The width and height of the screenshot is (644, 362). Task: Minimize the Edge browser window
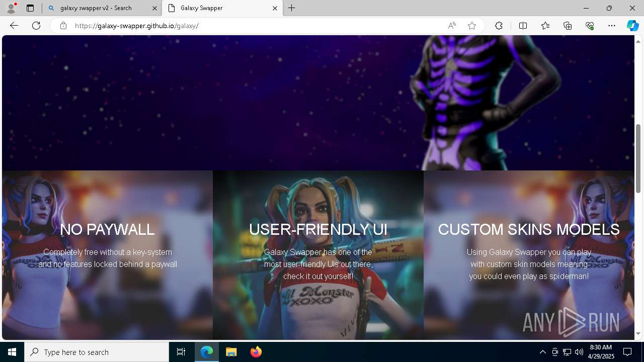pos(586,8)
